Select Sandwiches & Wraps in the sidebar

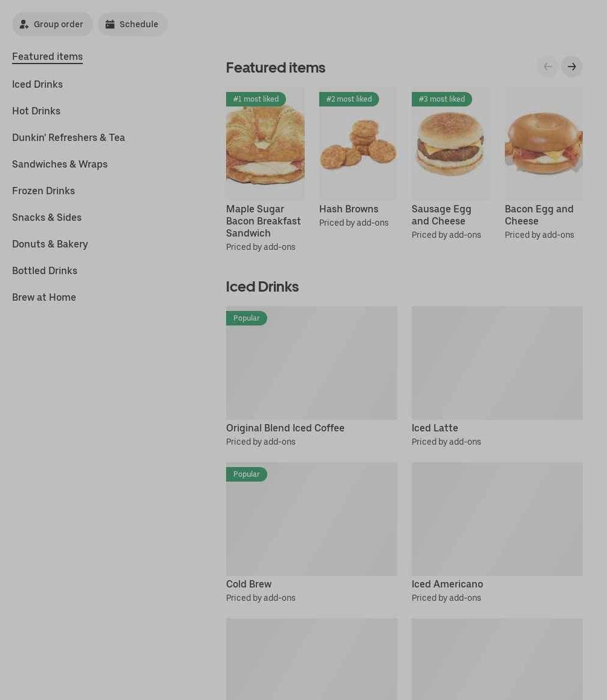click(60, 165)
